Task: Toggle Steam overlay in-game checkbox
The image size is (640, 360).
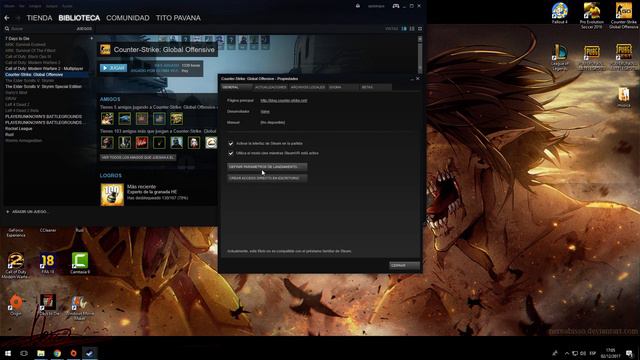Action: (x=231, y=143)
